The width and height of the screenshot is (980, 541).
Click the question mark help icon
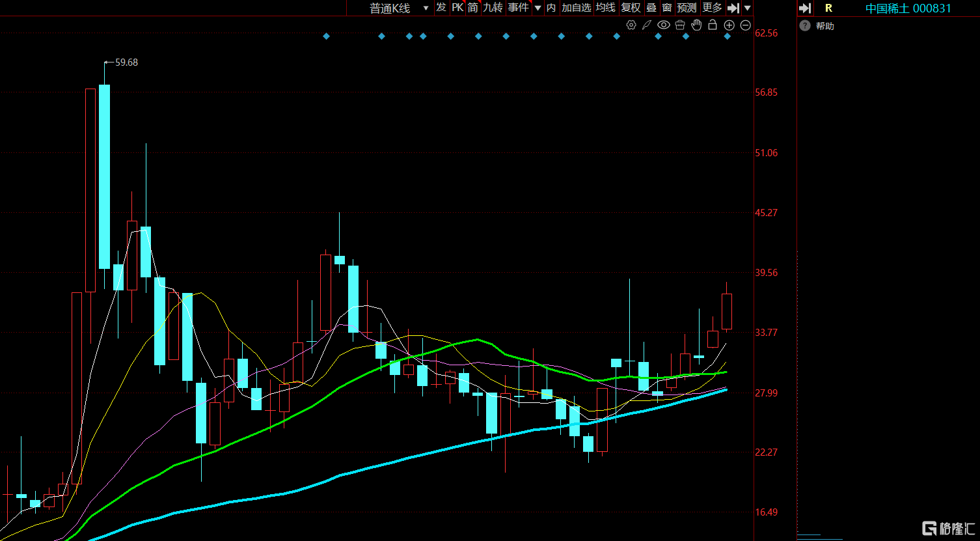(806, 25)
